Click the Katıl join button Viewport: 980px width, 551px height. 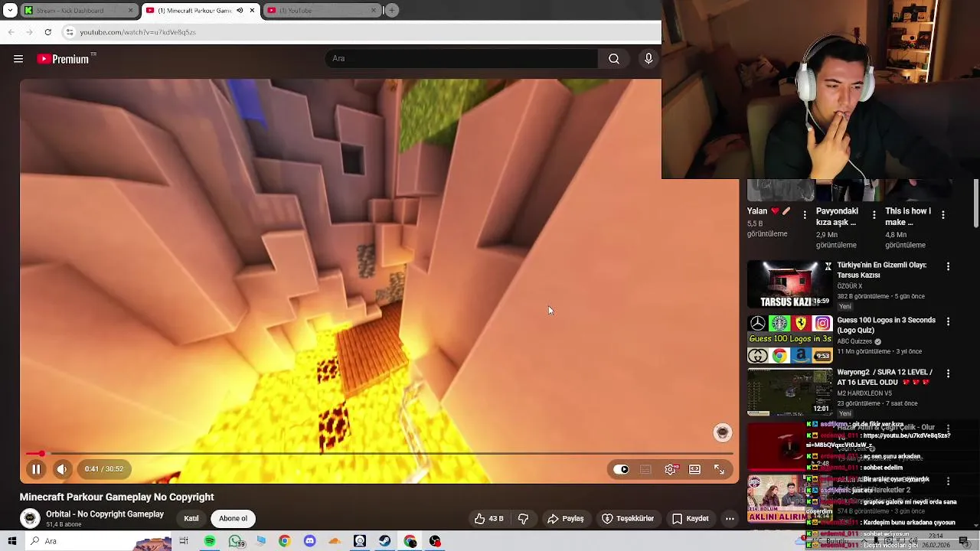click(191, 518)
